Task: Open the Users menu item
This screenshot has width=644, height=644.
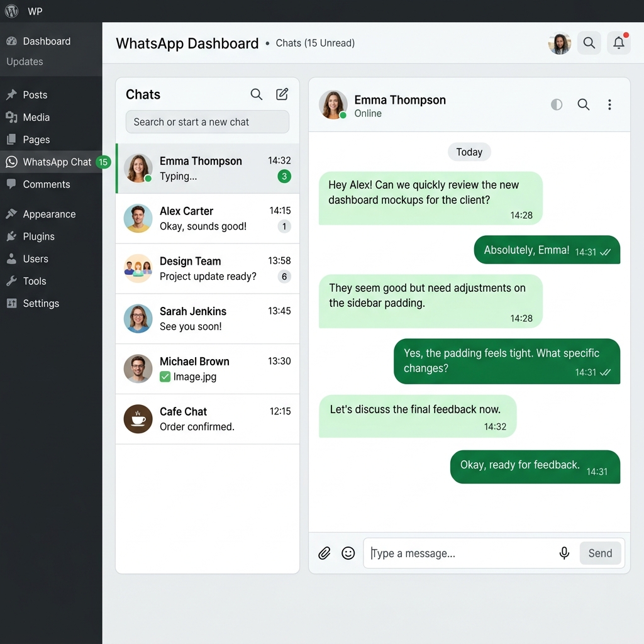Action: click(51, 258)
